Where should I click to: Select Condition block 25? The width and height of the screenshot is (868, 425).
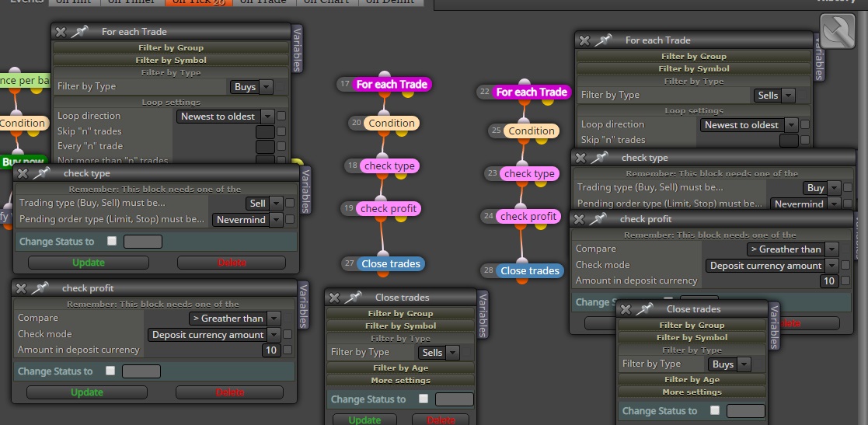[532, 131]
